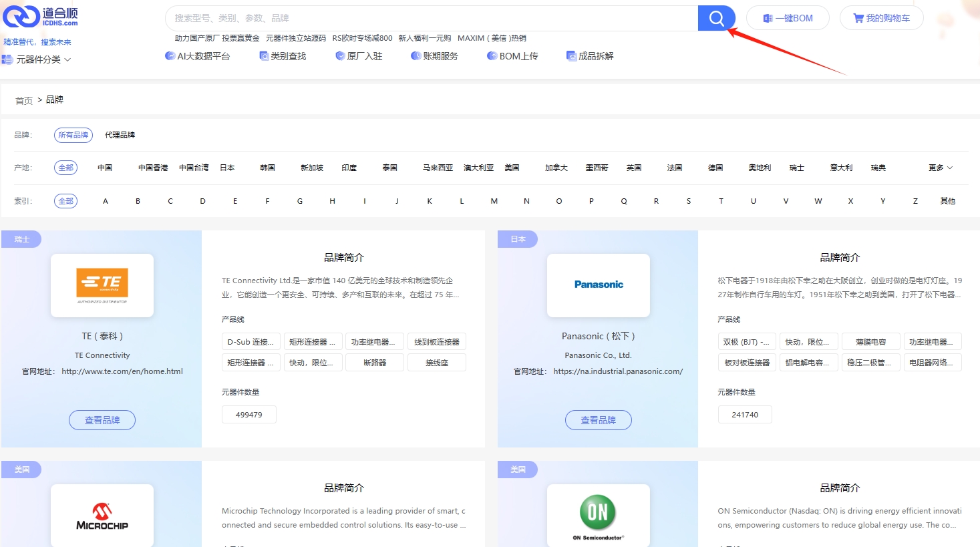Filter origin by 中国香港
Screen dimensions: 980x547
(153, 168)
